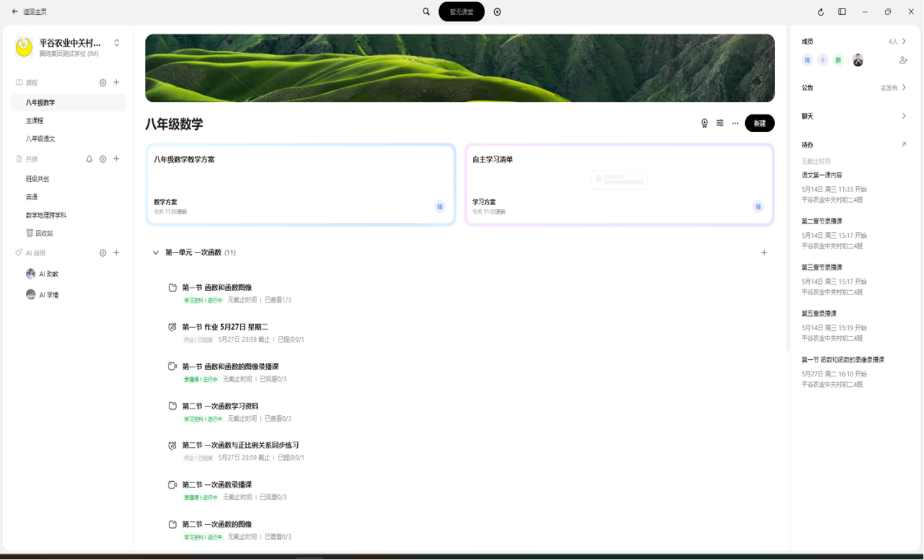Open AI 助教 in the sidebar
This screenshot has height=560, width=924.
pos(49,274)
